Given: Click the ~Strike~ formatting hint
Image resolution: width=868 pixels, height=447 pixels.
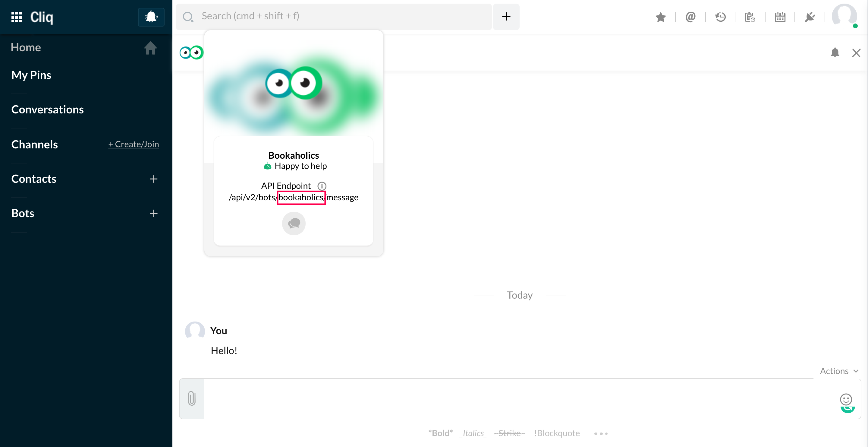Looking at the screenshot, I should point(509,433).
